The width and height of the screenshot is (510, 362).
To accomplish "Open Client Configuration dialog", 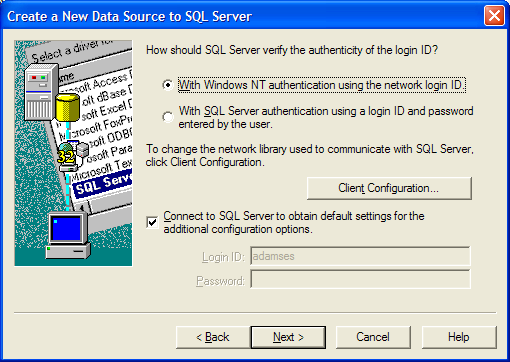I will coord(389,188).
